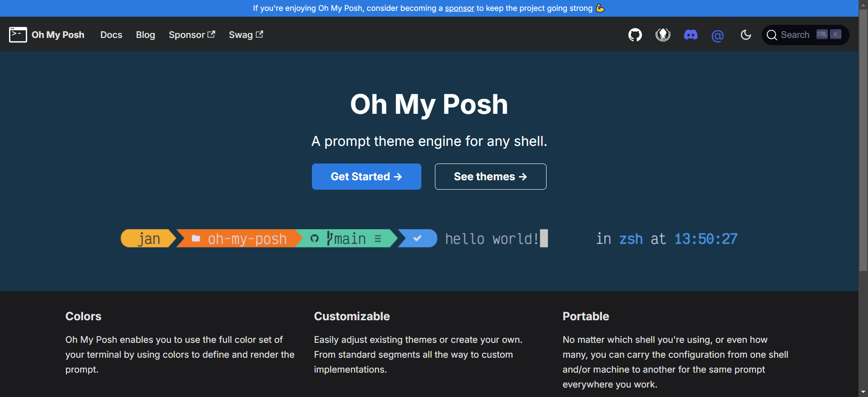Image resolution: width=868 pixels, height=397 pixels.
Task: Open the Sponsor external link in navbar
Action: point(192,35)
